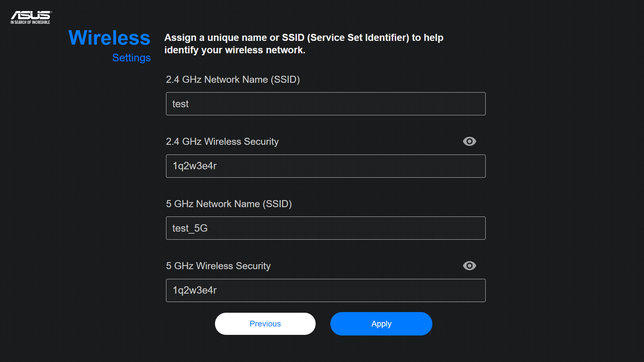Click "identify your wireless network." text line
This screenshot has height=362, width=644.
pyautogui.click(x=235, y=50)
